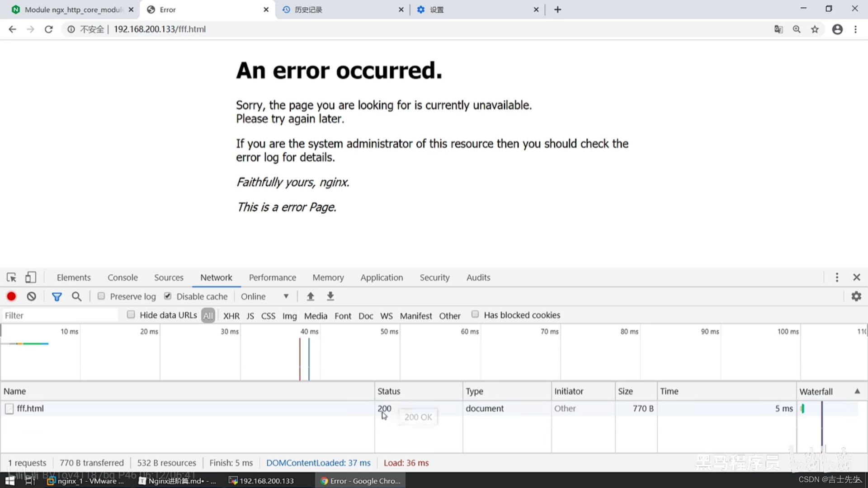
Task: Select the Doc filter button
Action: point(365,315)
